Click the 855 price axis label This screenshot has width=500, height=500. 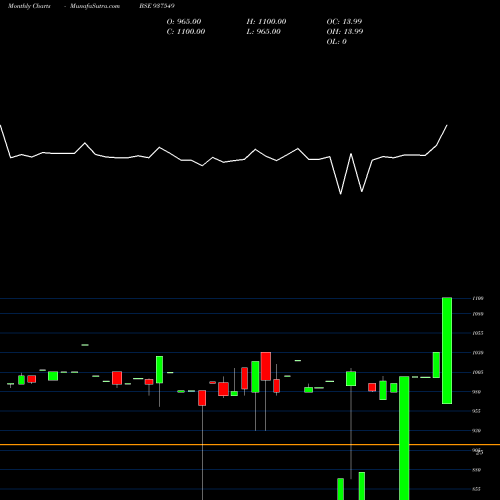point(477,489)
